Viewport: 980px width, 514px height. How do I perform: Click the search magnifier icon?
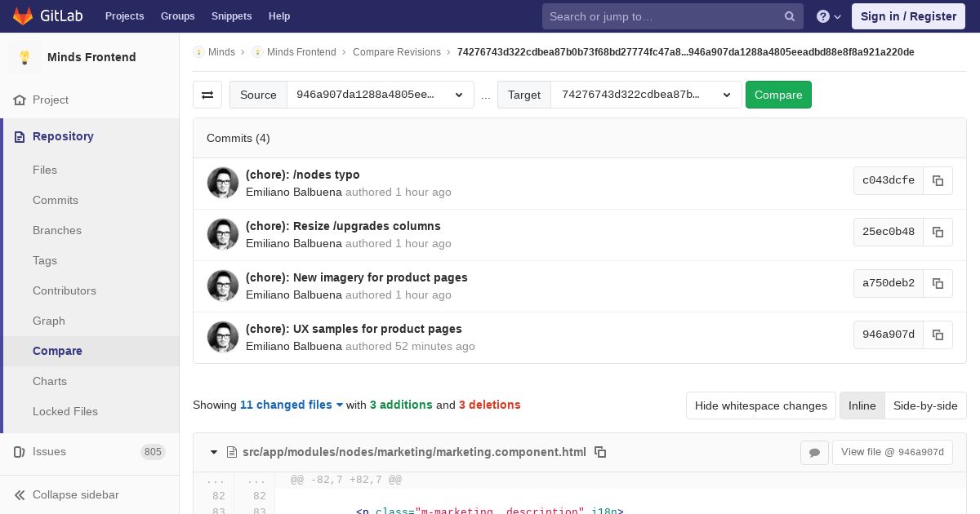tap(790, 16)
